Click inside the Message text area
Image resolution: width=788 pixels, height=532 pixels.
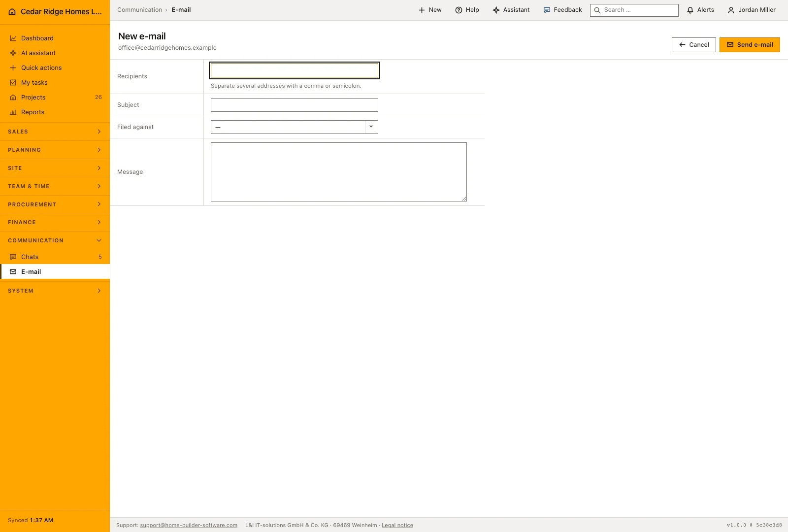coord(339,172)
